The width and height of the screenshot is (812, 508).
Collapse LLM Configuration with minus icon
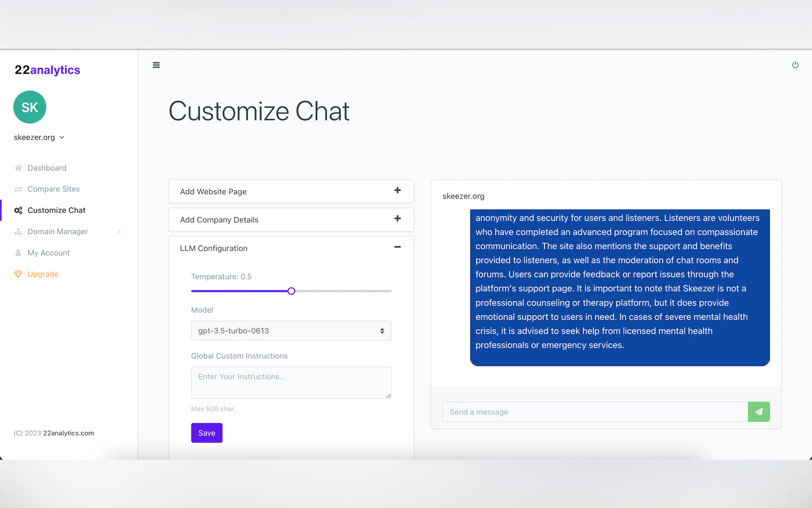pyautogui.click(x=397, y=247)
